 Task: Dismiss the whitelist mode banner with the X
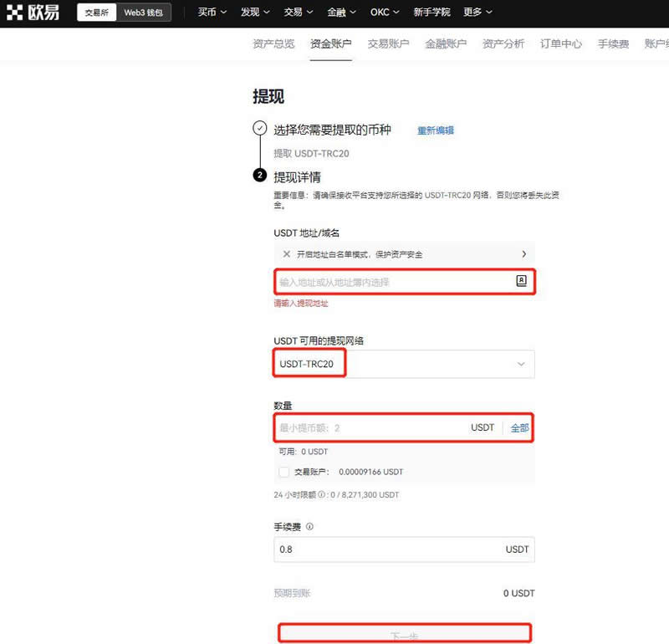283,253
